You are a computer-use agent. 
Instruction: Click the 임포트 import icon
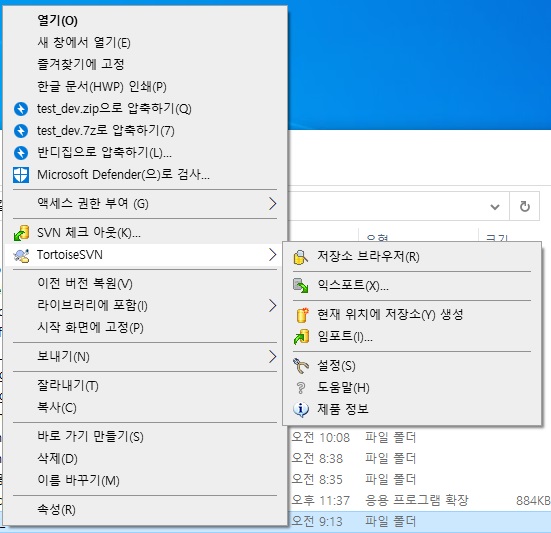(301, 337)
